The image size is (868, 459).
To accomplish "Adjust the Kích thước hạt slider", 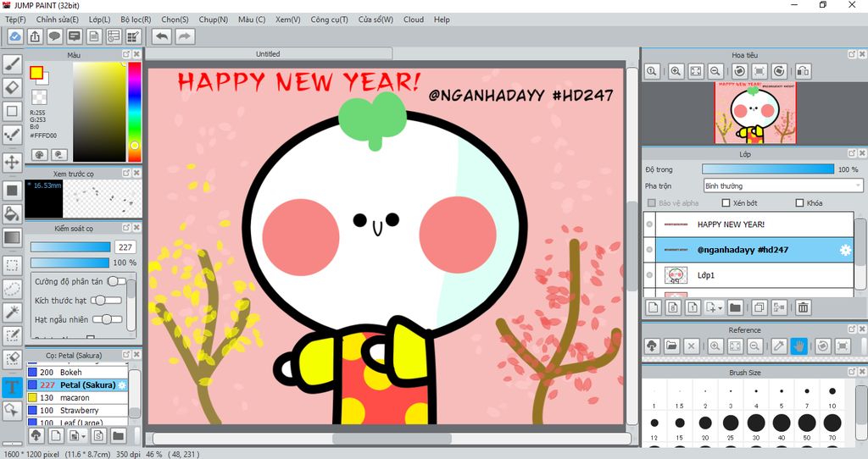I will (x=106, y=301).
